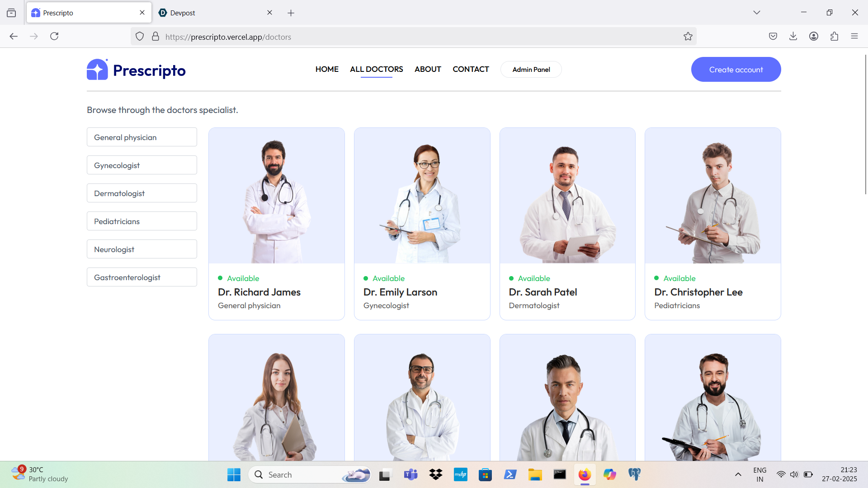The width and height of the screenshot is (868, 488).
Task: Click Create account button
Action: click(x=736, y=70)
